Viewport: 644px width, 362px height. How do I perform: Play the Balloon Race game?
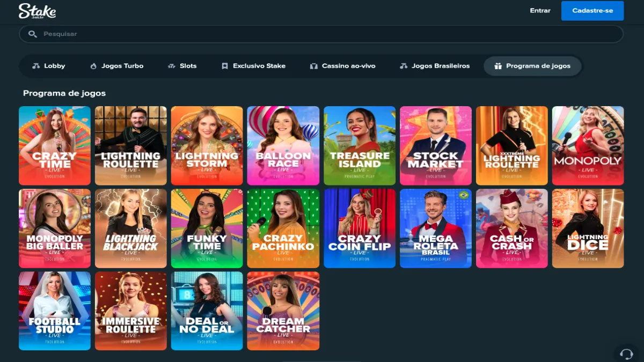283,146
